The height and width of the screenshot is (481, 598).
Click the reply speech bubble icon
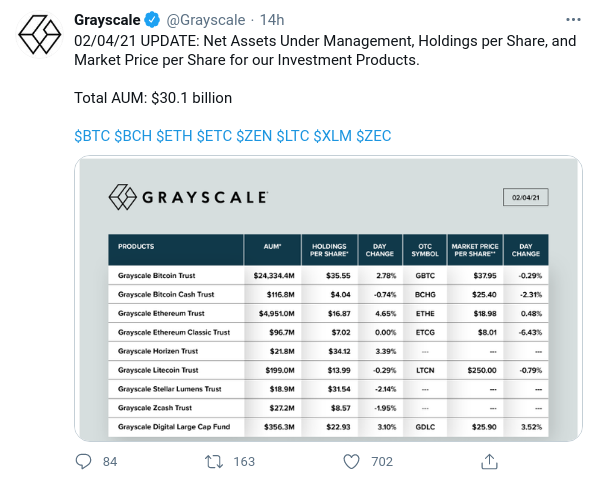tap(83, 462)
